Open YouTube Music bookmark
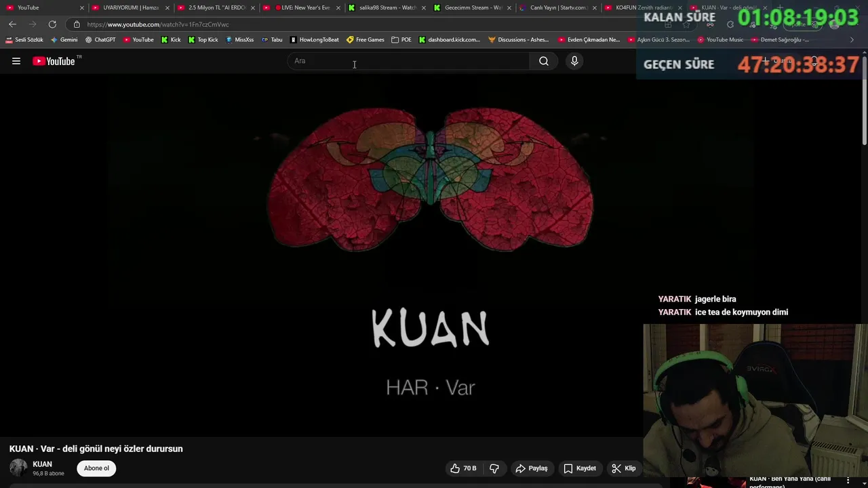The height and width of the screenshot is (488, 868). point(720,40)
